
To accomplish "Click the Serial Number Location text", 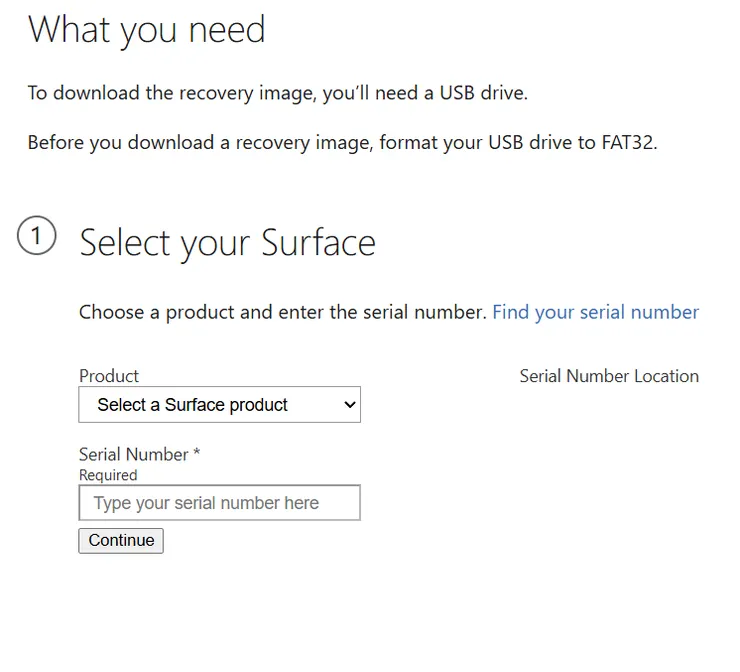I will tap(609, 376).
